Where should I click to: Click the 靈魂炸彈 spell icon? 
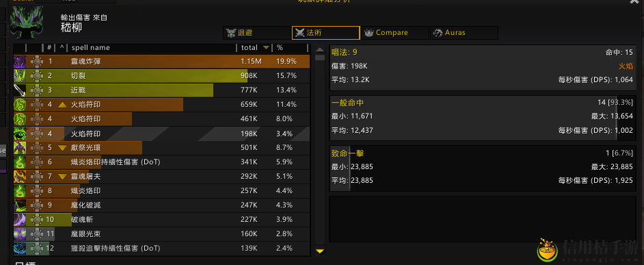tap(20, 62)
